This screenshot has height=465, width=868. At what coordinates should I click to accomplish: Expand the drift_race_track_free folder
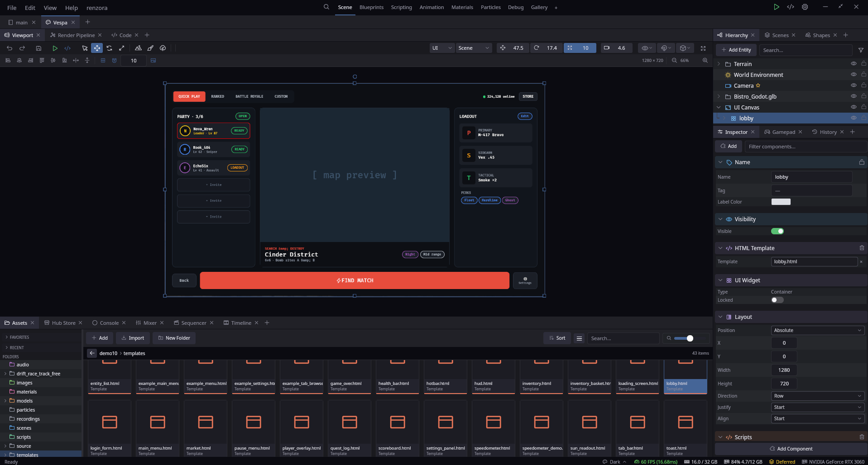coord(5,374)
